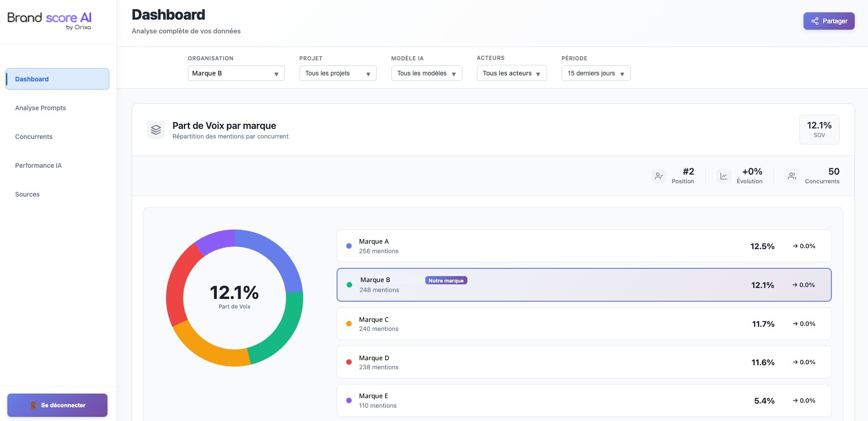The width and height of the screenshot is (868, 421).
Task: Select the Marque C row
Action: [x=584, y=324]
